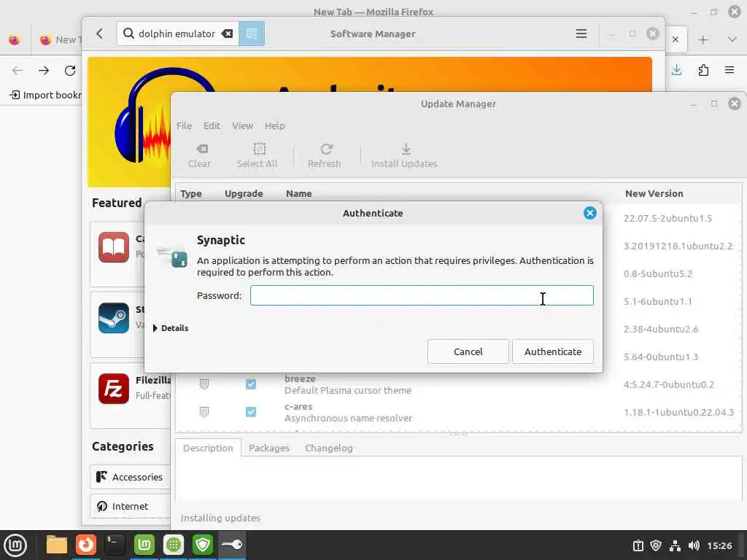Open the network tray icon

point(675,545)
